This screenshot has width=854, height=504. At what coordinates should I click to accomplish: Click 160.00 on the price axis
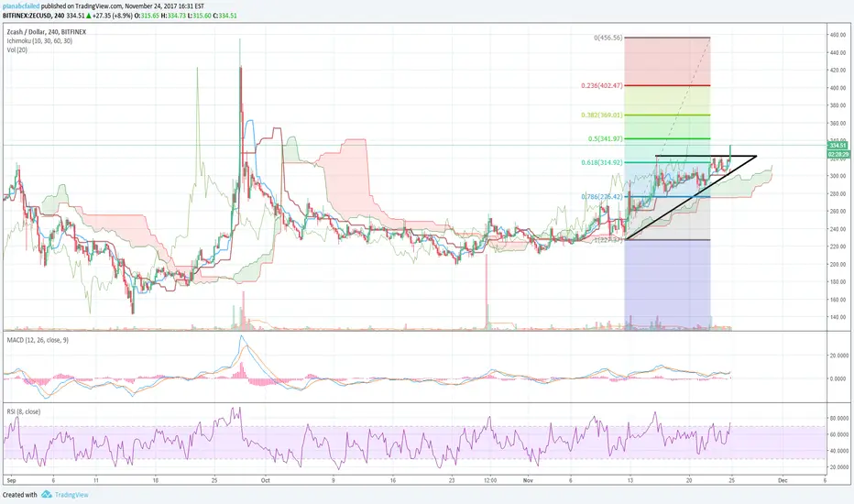coord(838,300)
